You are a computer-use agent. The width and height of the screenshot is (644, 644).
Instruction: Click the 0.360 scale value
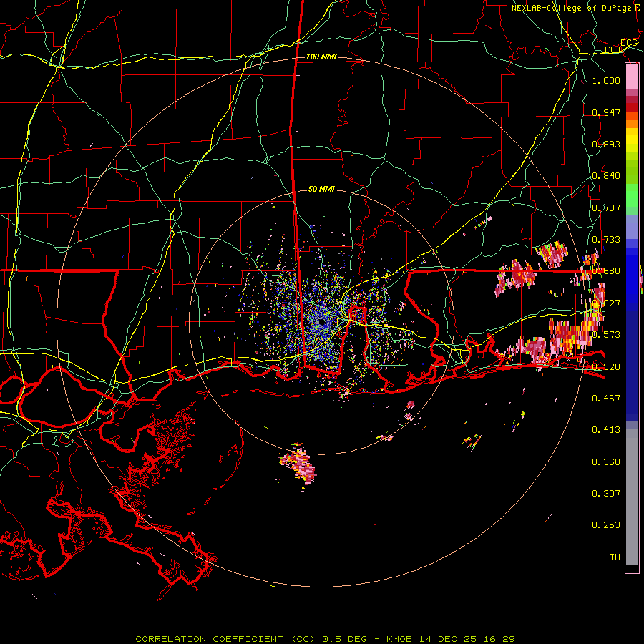(606, 462)
